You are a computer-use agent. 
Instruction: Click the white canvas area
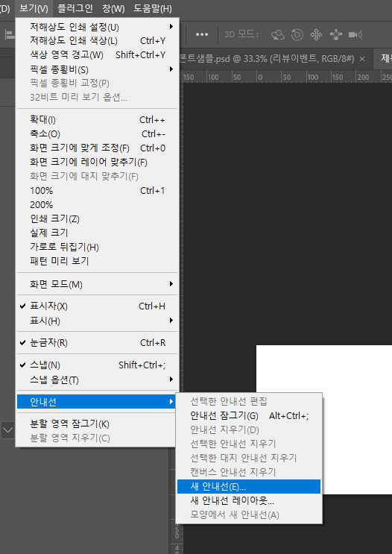[x=324, y=419]
